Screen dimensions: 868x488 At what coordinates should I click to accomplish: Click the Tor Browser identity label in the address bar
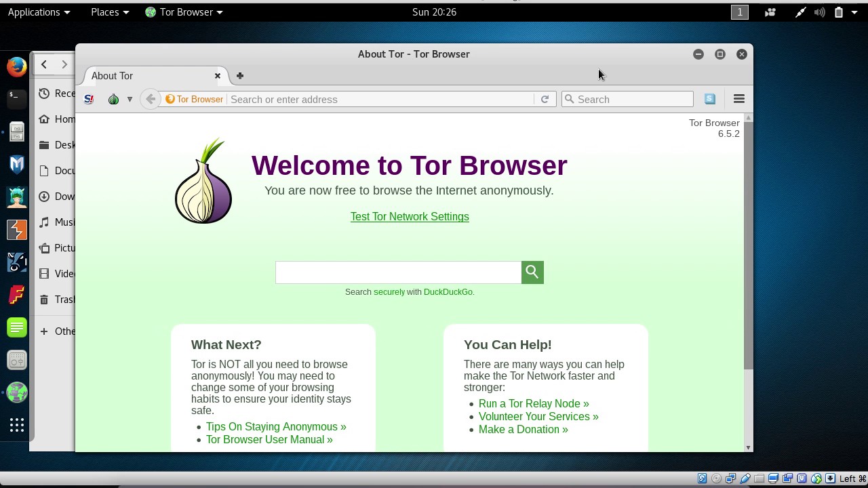(x=194, y=99)
